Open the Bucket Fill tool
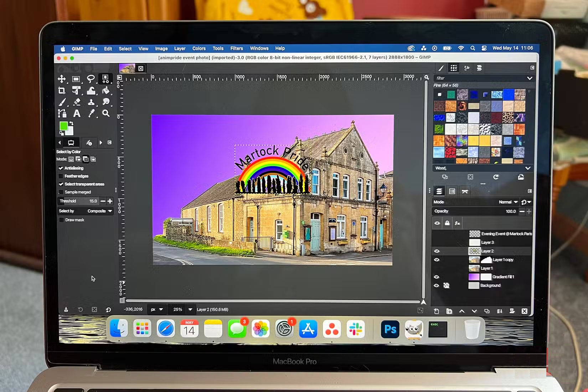 pos(106,91)
